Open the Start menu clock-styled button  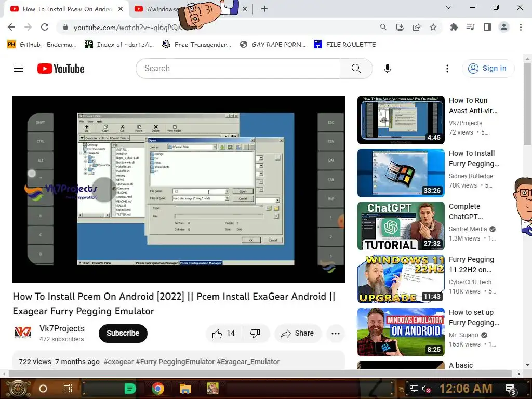pyautogui.click(x=17, y=389)
